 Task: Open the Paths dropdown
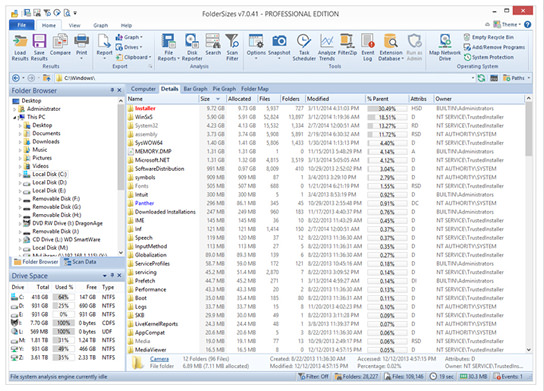(516, 78)
